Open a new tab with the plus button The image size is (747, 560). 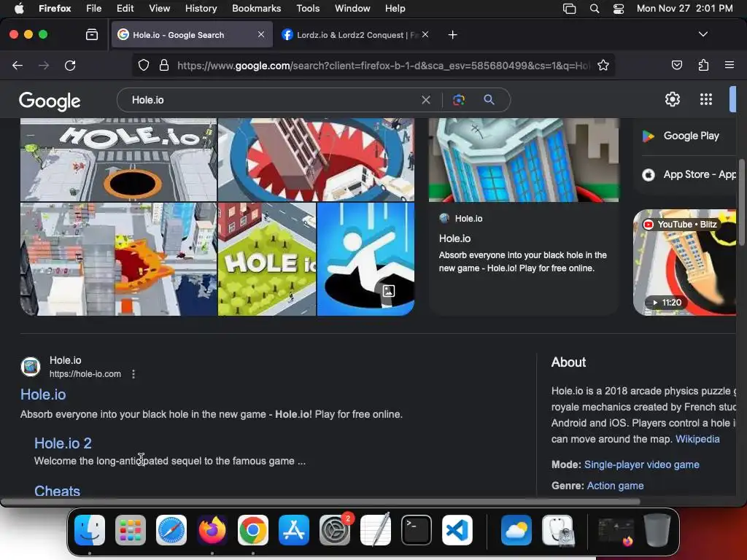[452, 35]
